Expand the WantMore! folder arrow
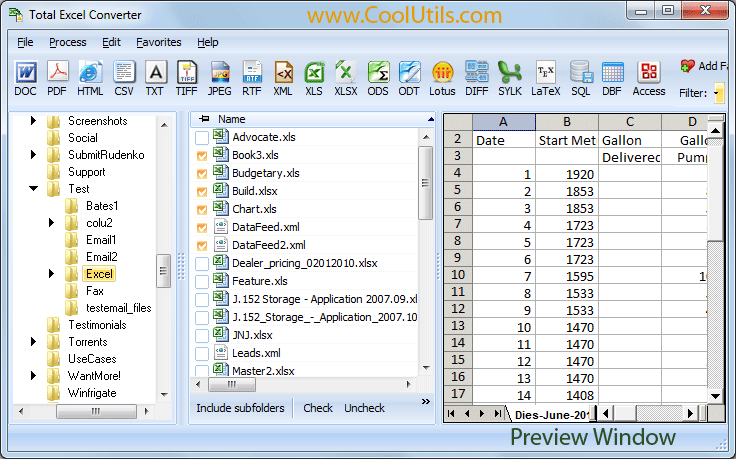This screenshot has width=736, height=459. coord(33,375)
